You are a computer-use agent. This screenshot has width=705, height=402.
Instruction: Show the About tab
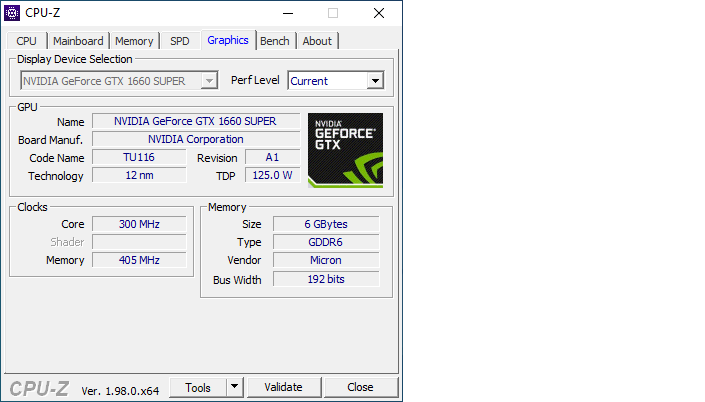coord(317,41)
